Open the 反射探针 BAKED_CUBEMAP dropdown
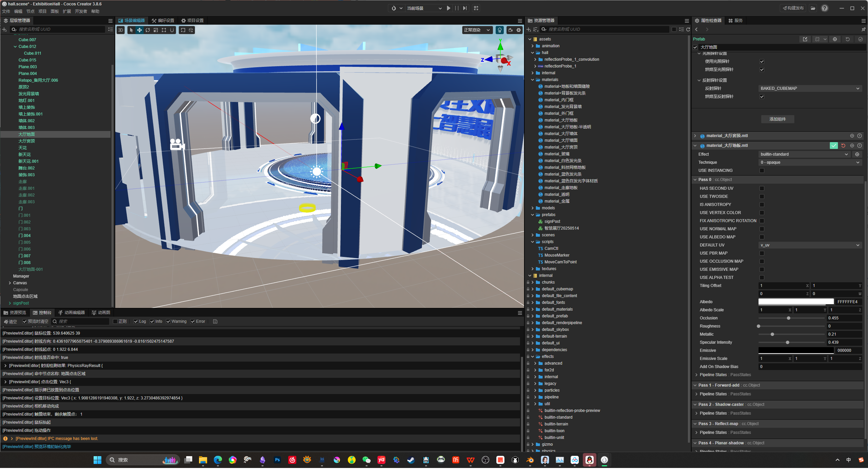The width and height of the screenshot is (868, 470). 810,88
